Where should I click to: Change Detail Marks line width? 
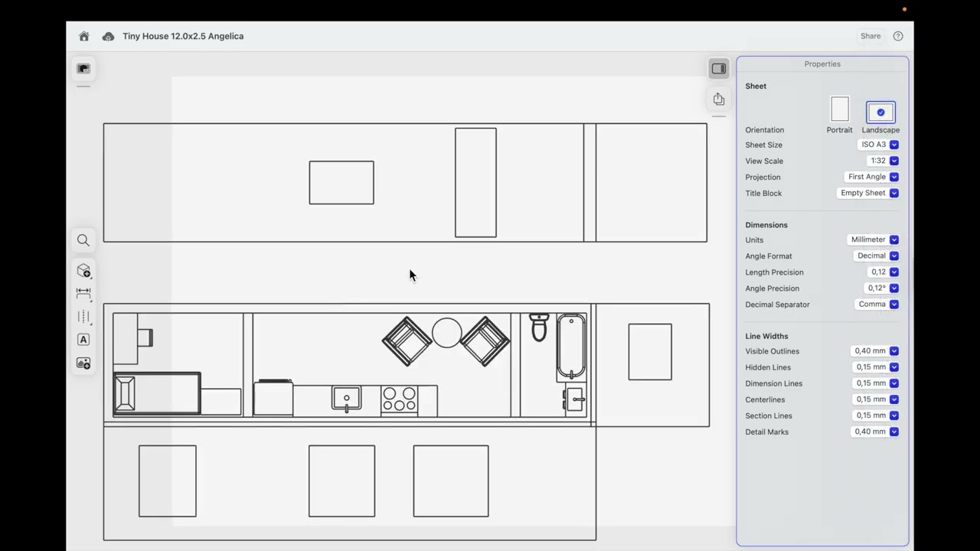click(875, 431)
